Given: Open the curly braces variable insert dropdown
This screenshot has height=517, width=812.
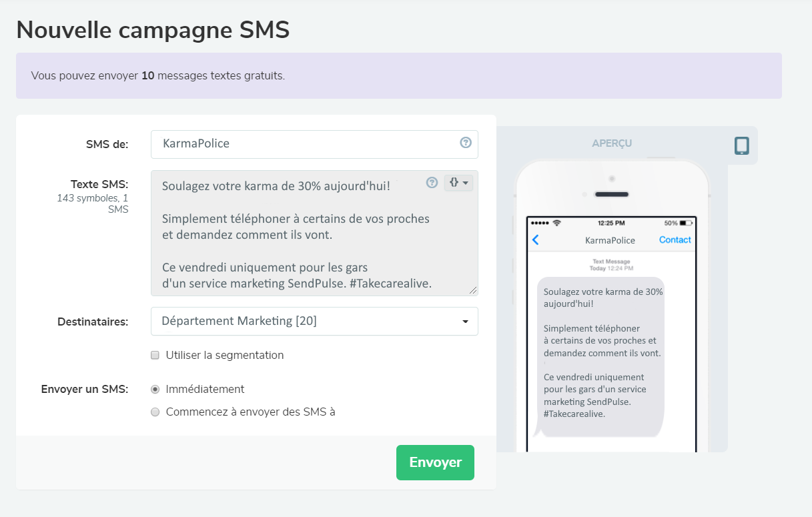Looking at the screenshot, I should (458, 182).
